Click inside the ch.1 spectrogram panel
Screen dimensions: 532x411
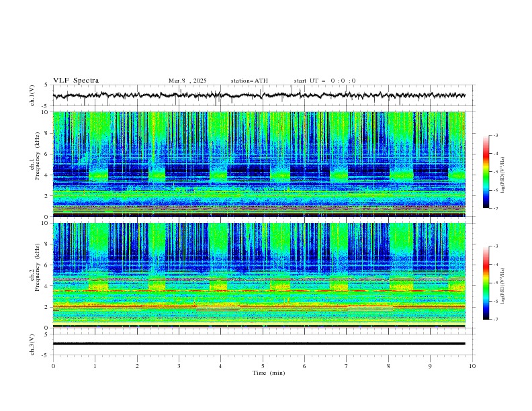click(x=259, y=164)
